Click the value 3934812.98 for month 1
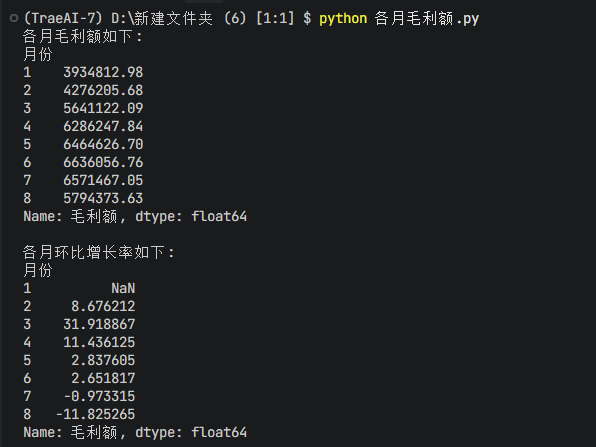This screenshot has height=447, width=596. click(x=103, y=72)
